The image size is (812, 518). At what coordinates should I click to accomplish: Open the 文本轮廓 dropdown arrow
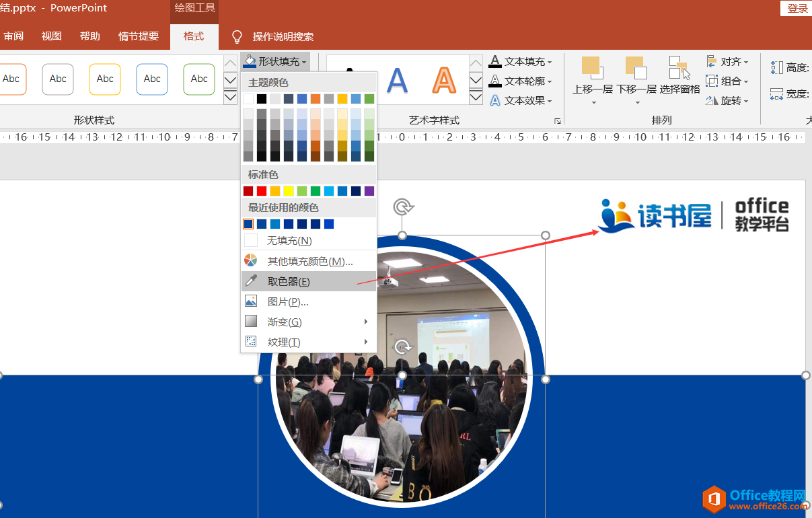tap(550, 81)
